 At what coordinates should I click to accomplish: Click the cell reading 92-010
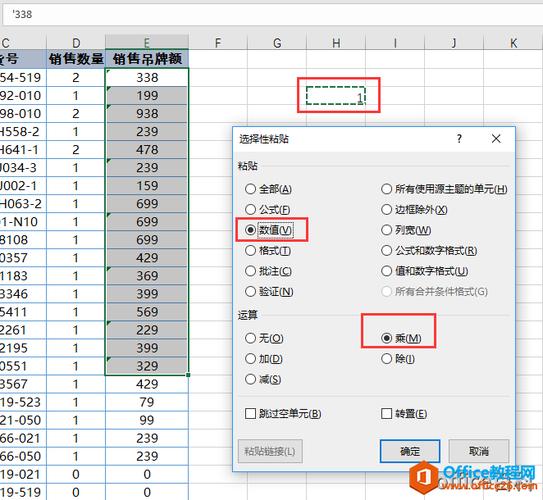tap(23, 96)
